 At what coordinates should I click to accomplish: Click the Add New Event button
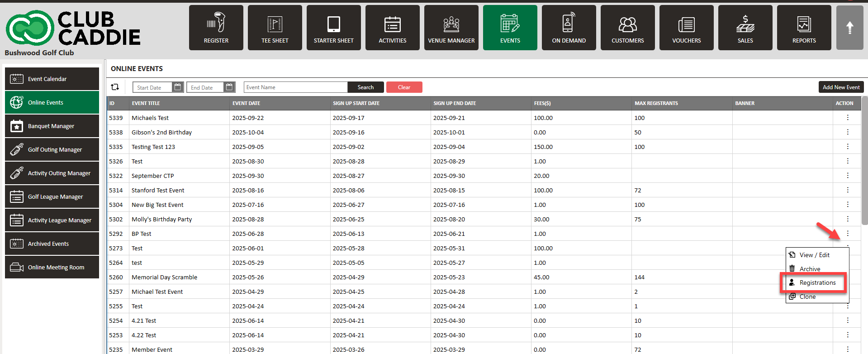[x=841, y=87]
